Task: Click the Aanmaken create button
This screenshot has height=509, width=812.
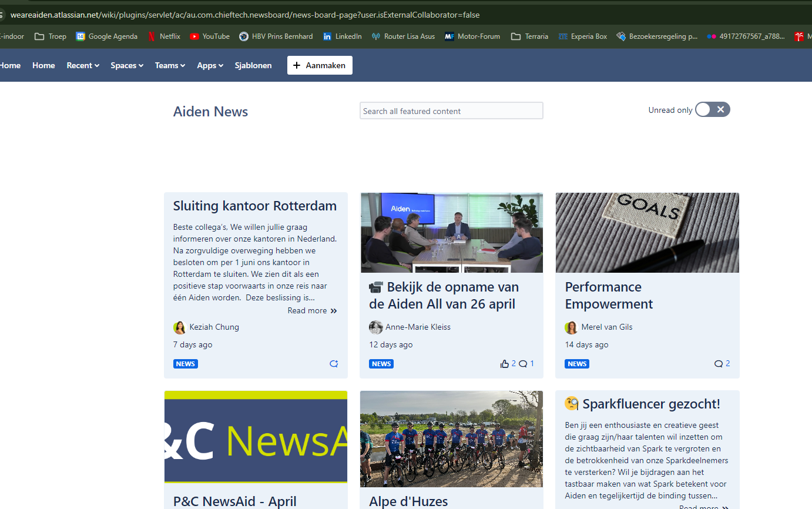Action: click(320, 65)
